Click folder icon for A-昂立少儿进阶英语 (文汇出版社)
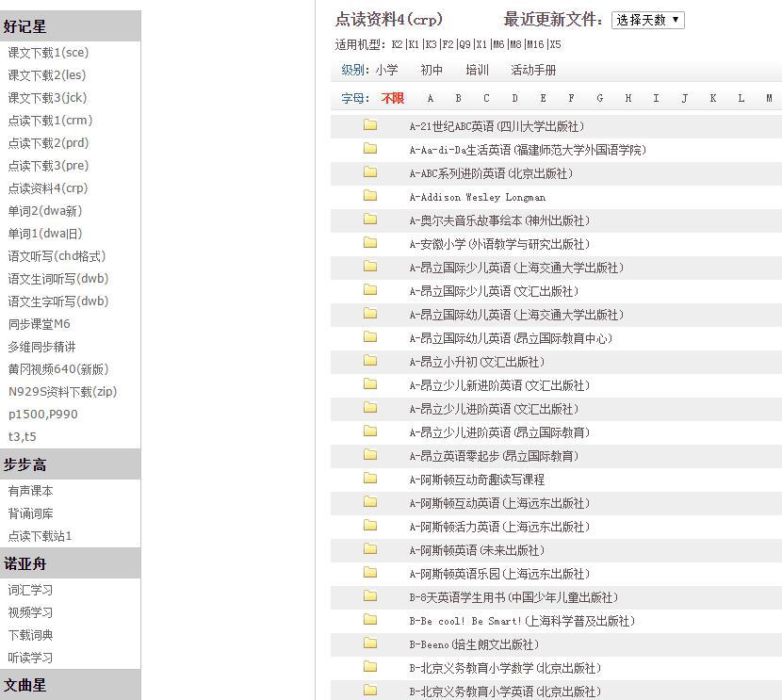Screen dimensions: 782x700 370,408
